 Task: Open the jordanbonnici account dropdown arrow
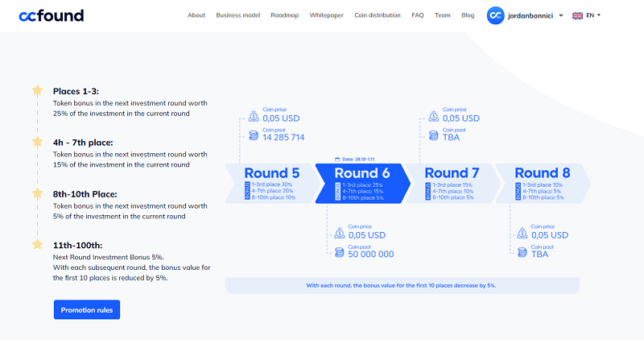(x=561, y=15)
